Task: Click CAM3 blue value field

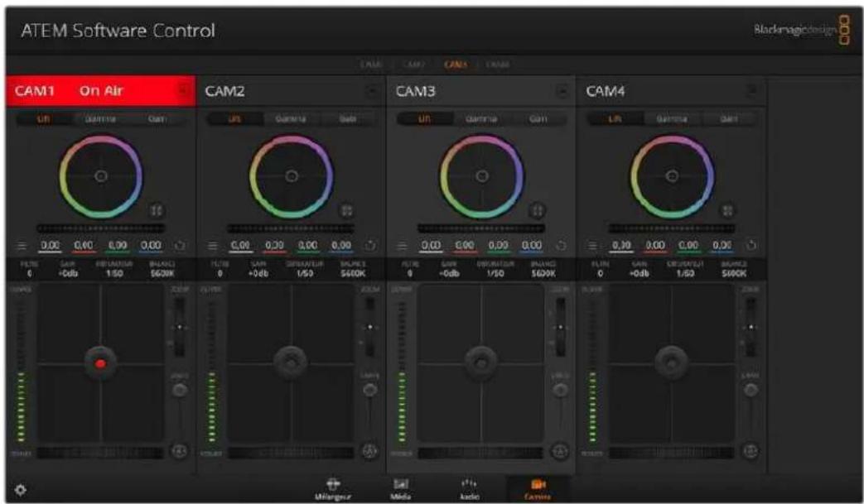Action: pyautogui.click(x=532, y=246)
